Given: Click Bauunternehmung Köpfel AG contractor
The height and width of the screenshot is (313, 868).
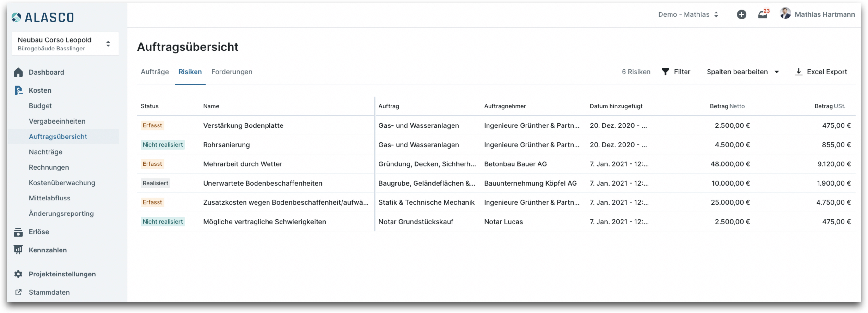Looking at the screenshot, I should 530,183.
